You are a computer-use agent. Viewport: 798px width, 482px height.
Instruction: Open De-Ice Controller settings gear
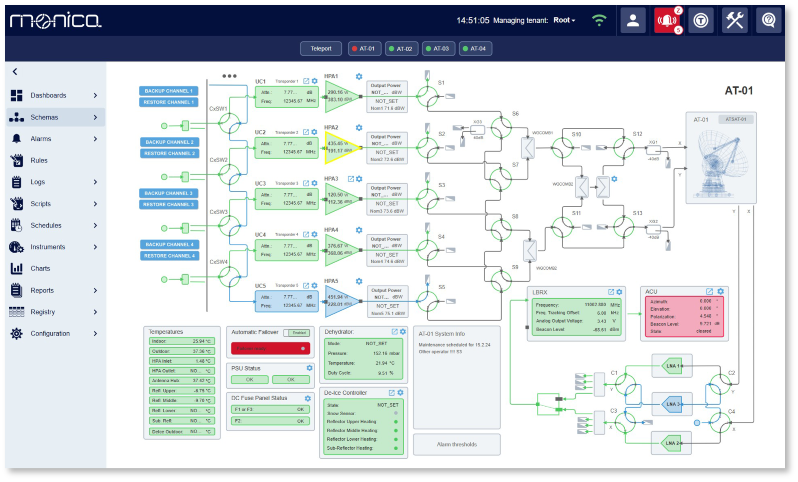tap(401, 392)
